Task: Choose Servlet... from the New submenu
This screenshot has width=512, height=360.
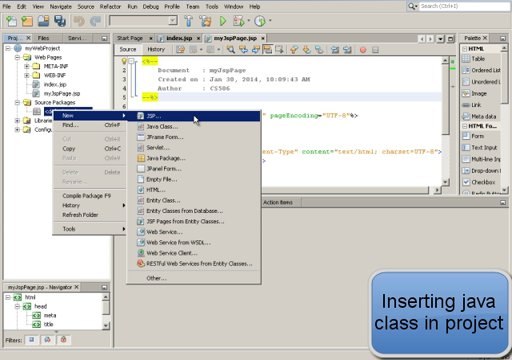Action: [194, 148]
